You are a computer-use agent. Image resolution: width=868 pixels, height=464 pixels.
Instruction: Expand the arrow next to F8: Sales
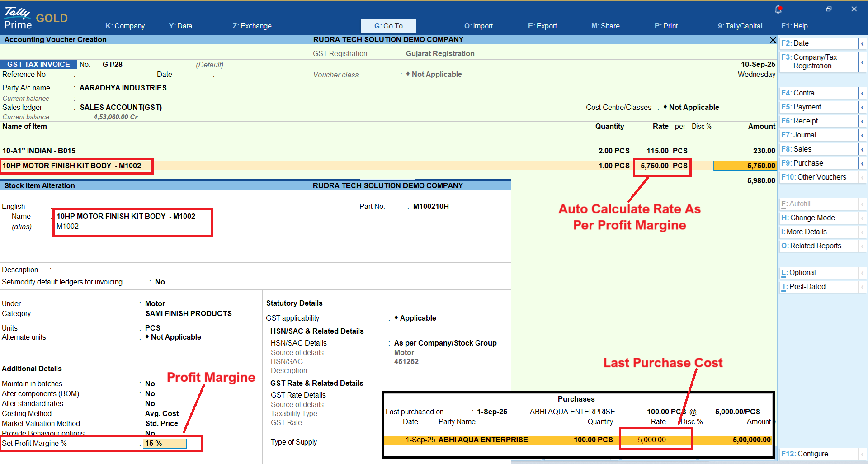862,149
